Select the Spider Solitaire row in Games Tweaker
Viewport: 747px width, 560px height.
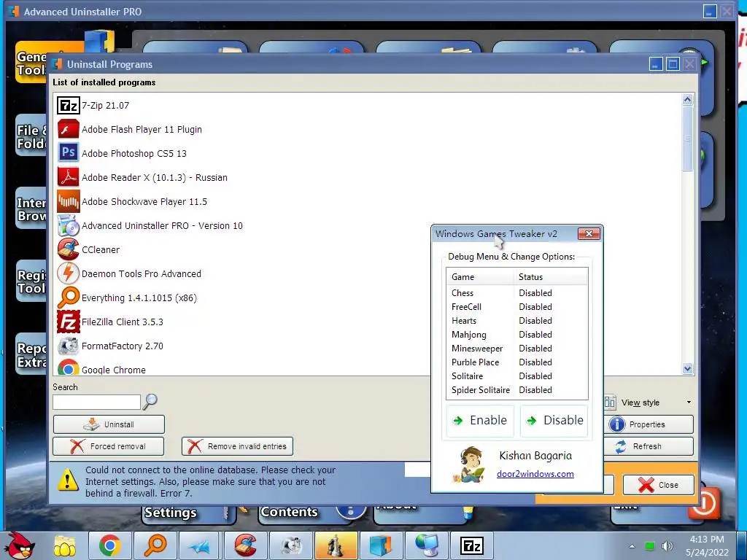[517, 389]
